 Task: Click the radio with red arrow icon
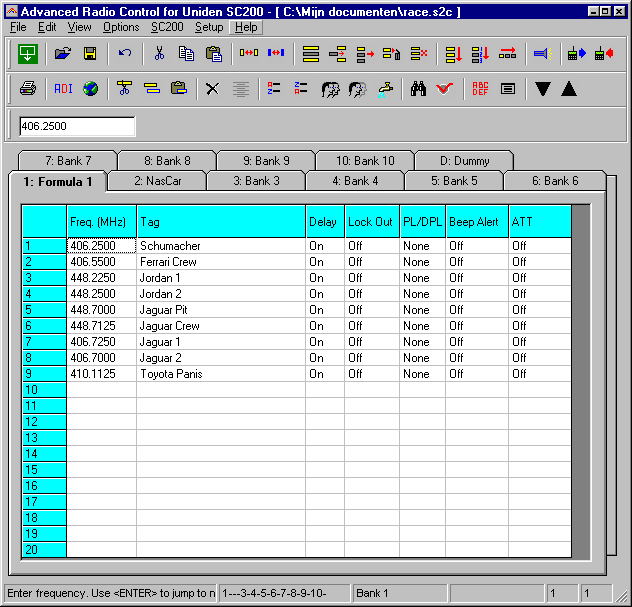click(604, 54)
